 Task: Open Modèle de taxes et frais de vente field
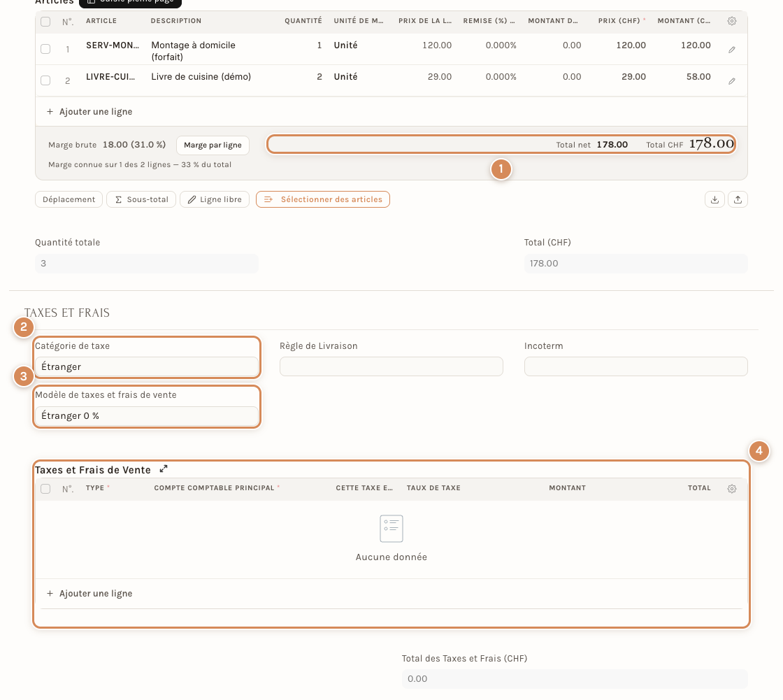tap(146, 415)
